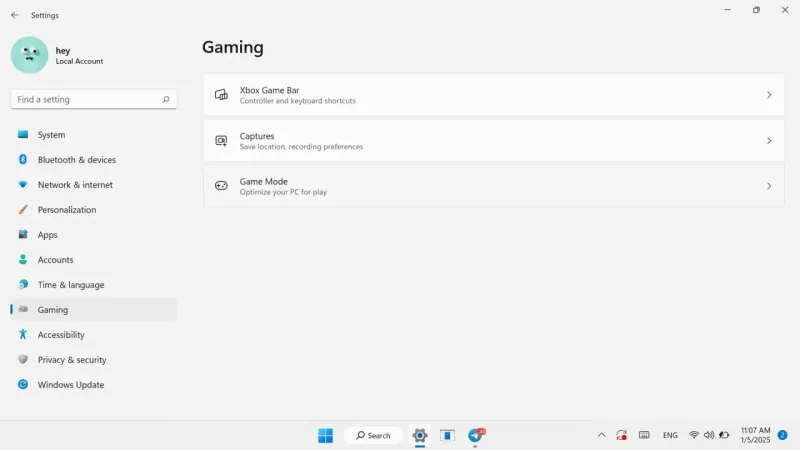800x450 pixels.
Task: Open the Apps settings category
Action: (x=94, y=235)
